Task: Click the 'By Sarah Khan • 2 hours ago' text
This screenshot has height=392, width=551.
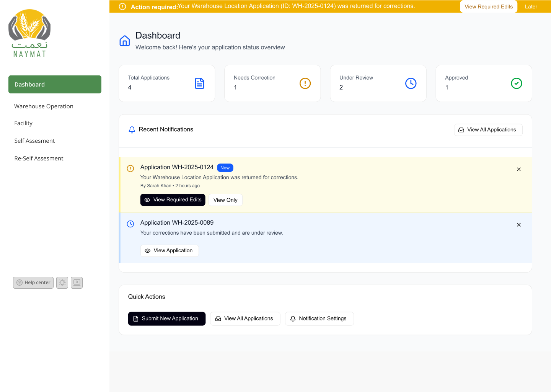Action: pyautogui.click(x=170, y=186)
